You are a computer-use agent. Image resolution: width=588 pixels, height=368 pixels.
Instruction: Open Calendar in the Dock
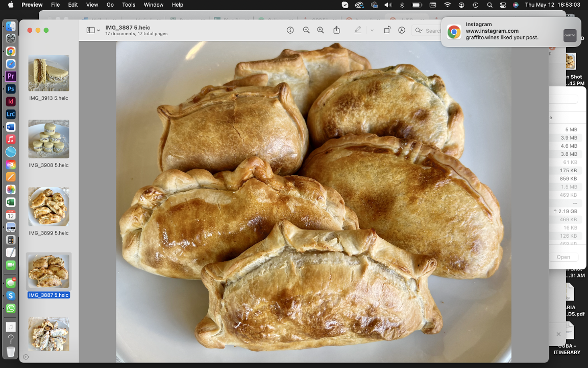11,215
